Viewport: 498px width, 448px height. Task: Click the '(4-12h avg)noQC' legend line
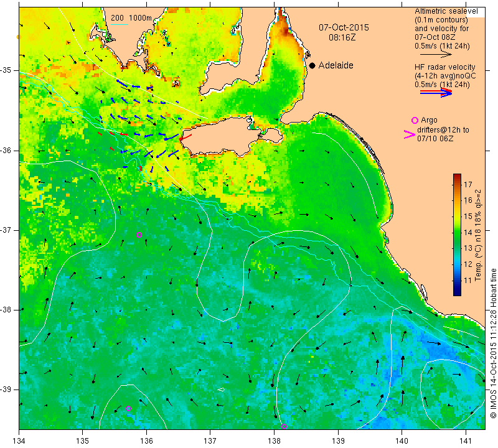(x=445, y=76)
